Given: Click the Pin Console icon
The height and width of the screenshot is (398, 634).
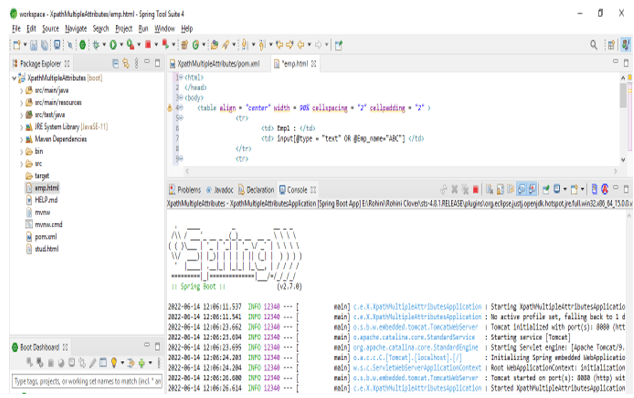Looking at the screenshot, I should (x=546, y=189).
